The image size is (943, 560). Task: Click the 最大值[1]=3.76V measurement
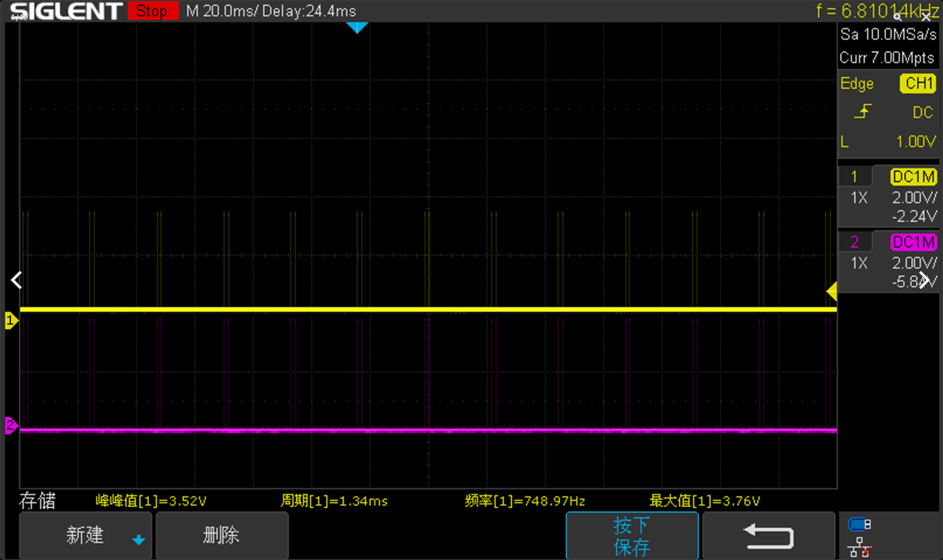click(705, 501)
